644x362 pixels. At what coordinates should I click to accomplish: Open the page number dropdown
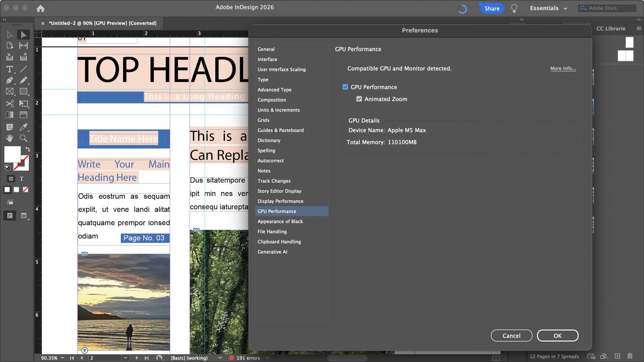tap(125, 358)
